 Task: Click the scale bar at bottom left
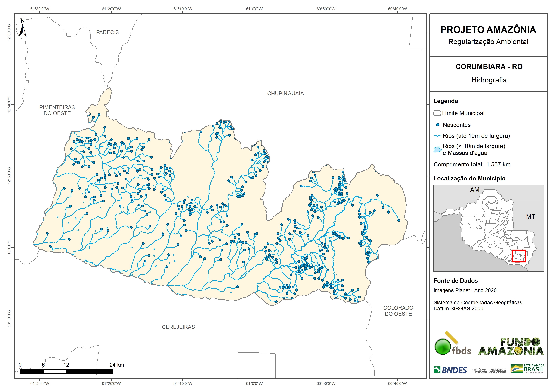pyautogui.click(x=66, y=371)
